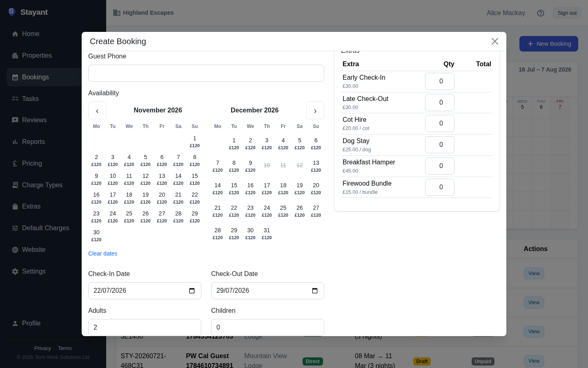This screenshot has height=368, width=588.
Task: Click the Reviews speech bubble icon
Action: pos(15,120)
